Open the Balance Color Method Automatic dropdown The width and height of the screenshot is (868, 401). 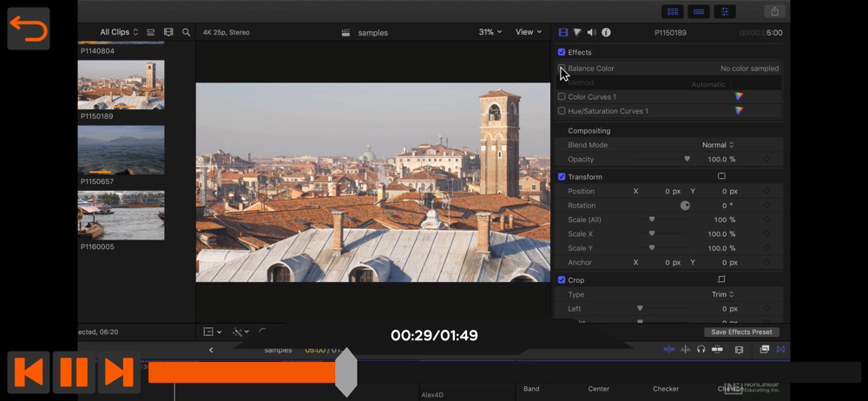[713, 84]
